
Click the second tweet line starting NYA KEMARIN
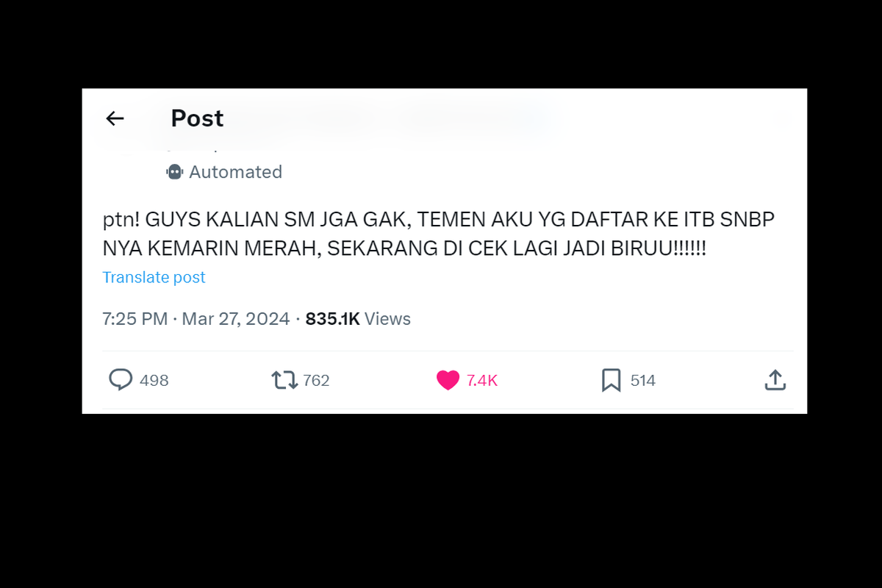tap(404, 248)
